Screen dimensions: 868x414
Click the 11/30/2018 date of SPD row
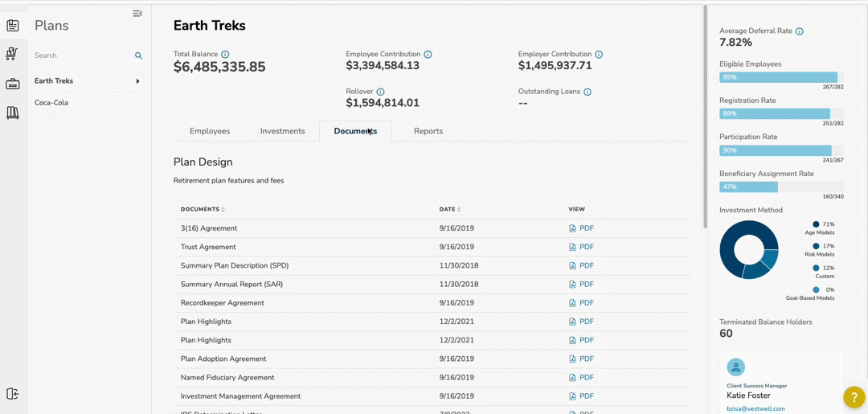(x=459, y=265)
